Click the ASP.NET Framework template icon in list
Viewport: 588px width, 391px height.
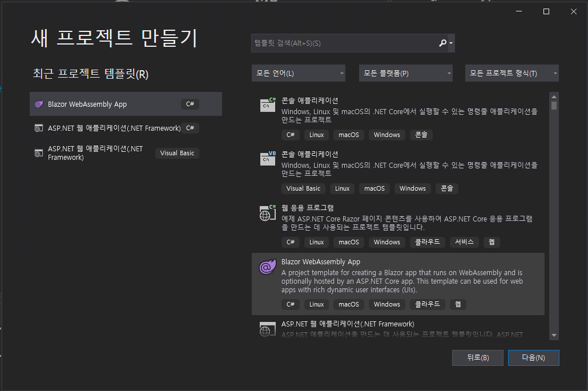[268, 329]
